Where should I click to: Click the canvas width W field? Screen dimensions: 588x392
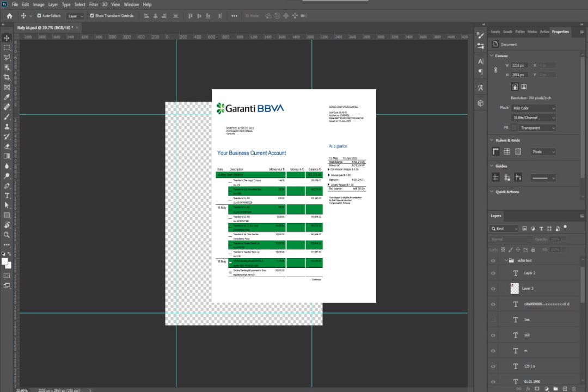519,65
